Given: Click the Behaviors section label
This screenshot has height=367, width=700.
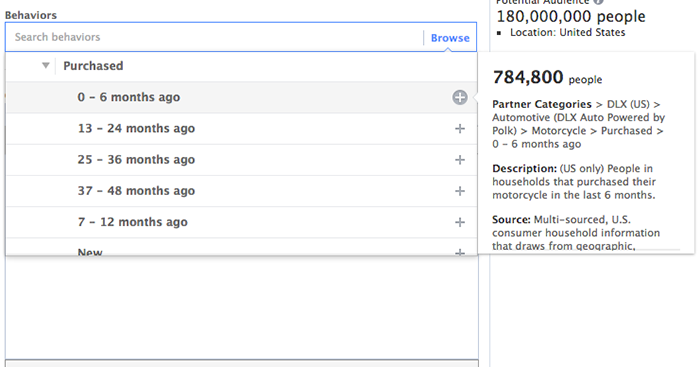Looking at the screenshot, I should pyautogui.click(x=31, y=15).
